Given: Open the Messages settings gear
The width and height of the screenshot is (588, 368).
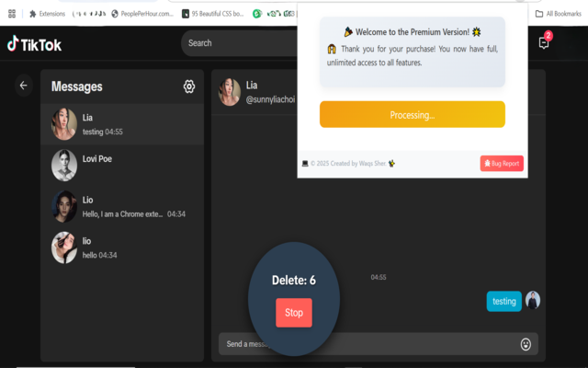Looking at the screenshot, I should (189, 86).
